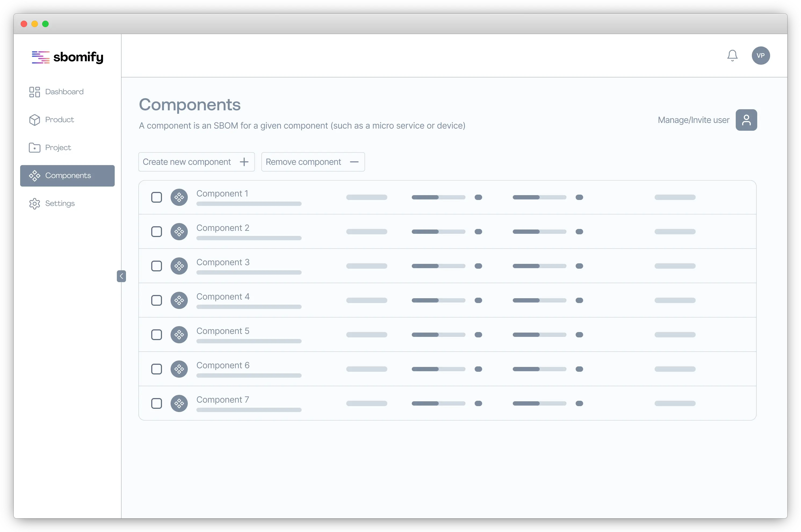Click the Settings gear icon in sidebar
Screen dimensions: 801x532
[x=34, y=203]
